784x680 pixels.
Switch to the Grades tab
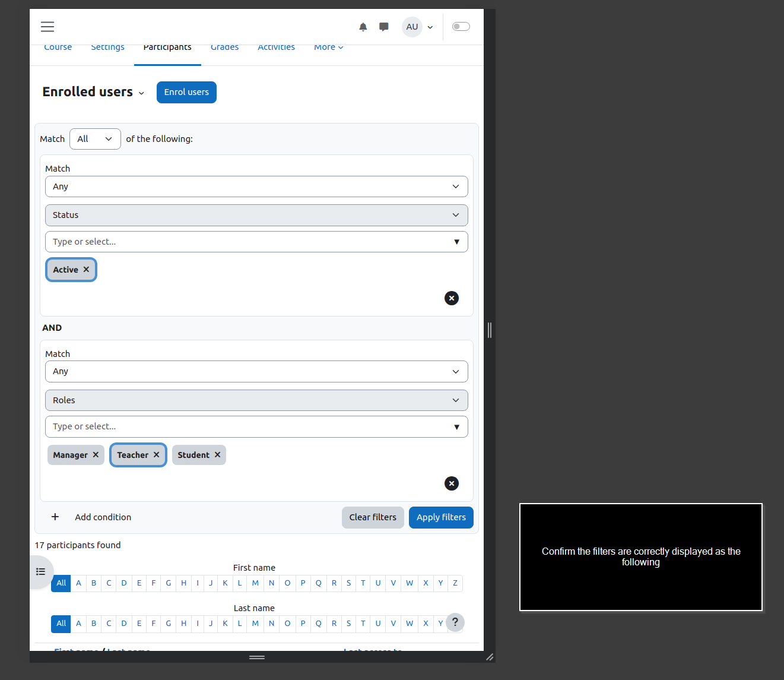click(x=224, y=48)
